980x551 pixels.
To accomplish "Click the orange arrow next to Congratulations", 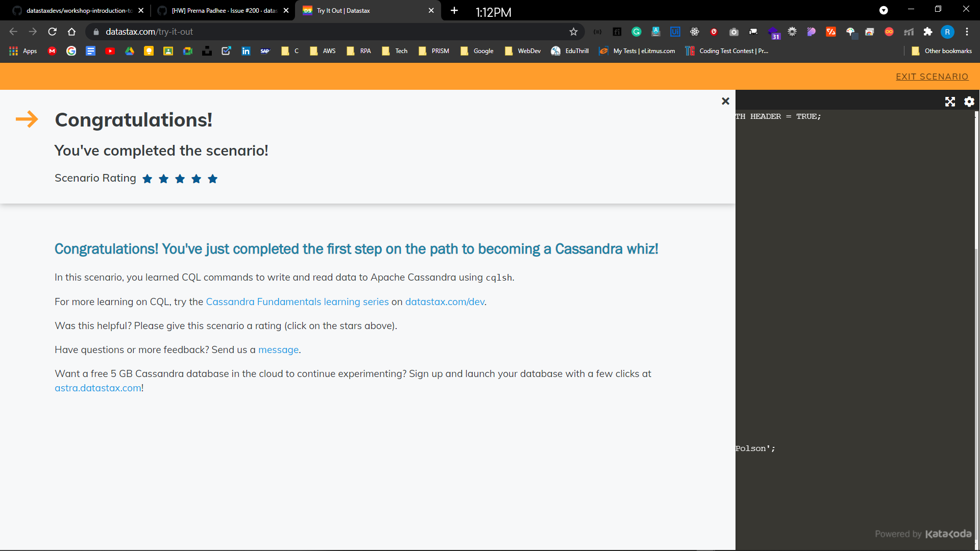I will 27,119.
